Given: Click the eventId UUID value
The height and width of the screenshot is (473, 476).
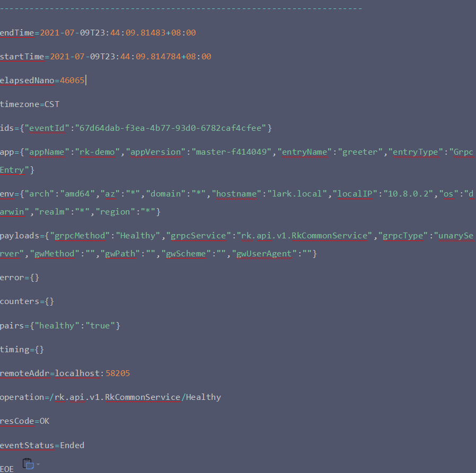Looking at the screenshot, I should 170,128.
